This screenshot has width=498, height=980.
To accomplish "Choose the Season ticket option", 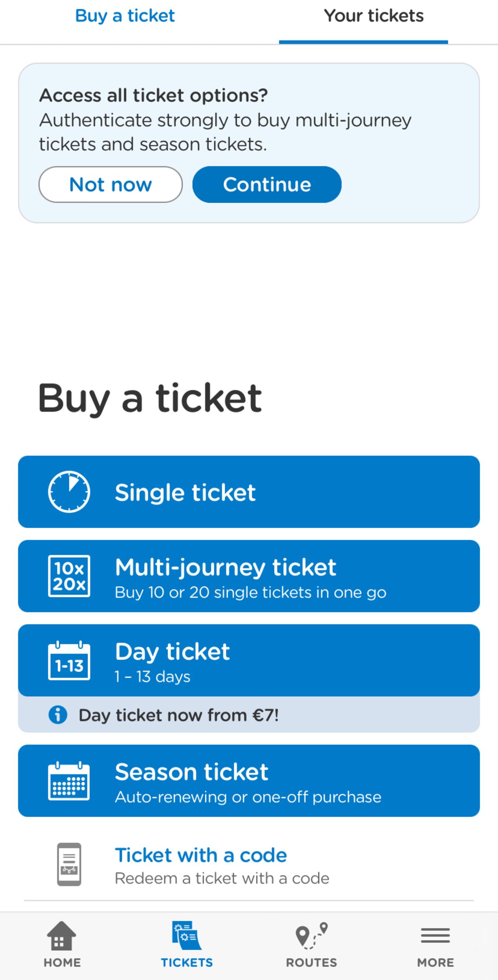I will 249,781.
